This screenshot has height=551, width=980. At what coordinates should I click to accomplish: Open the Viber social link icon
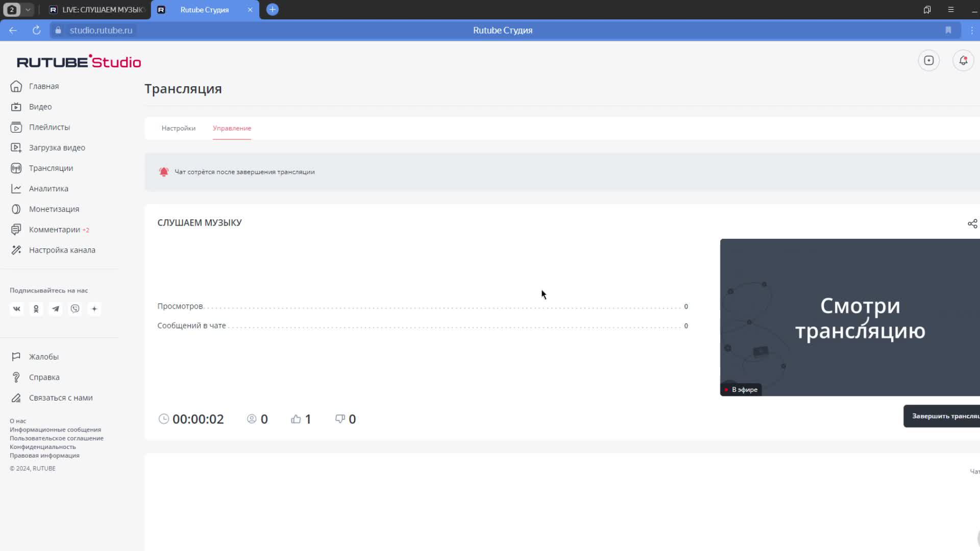tap(75, 309)
